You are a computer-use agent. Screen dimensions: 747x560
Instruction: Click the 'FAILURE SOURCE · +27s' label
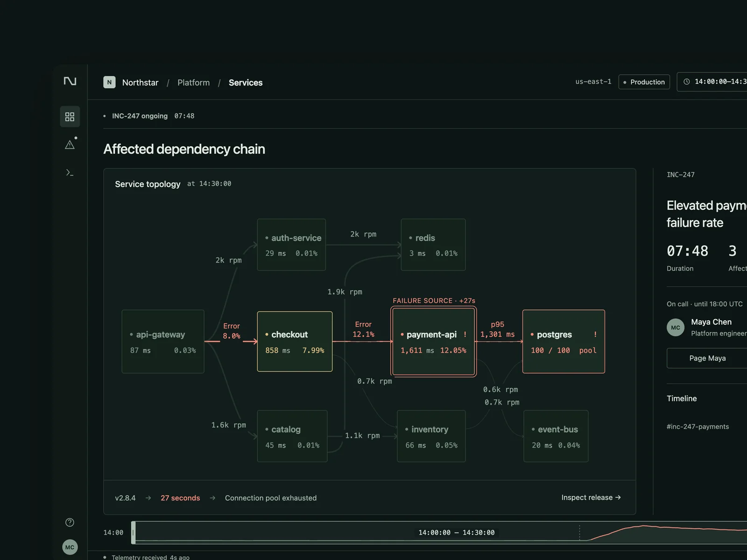(434, 301)
